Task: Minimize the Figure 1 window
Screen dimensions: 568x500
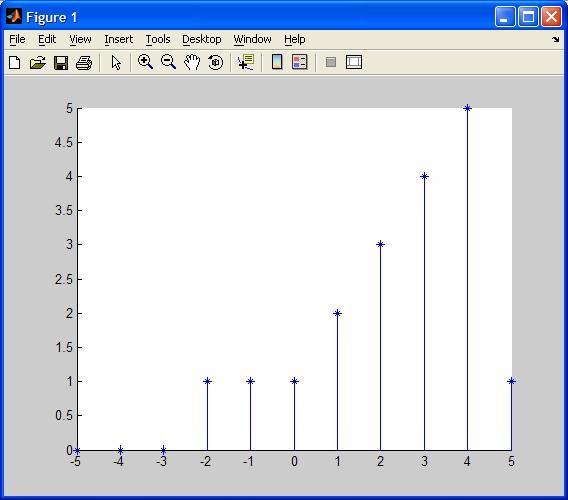Action: coord(505,17)
